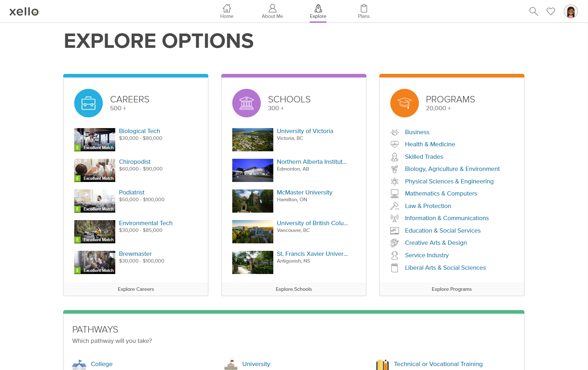Click the UBC Vancouver campus photo
The width and height of the screenshot is (588, 370).
click(253, 232)
